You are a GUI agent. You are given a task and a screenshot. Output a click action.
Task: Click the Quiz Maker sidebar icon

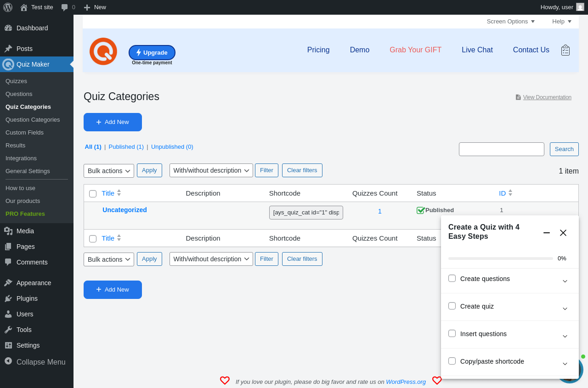click(x=8, y=64)
